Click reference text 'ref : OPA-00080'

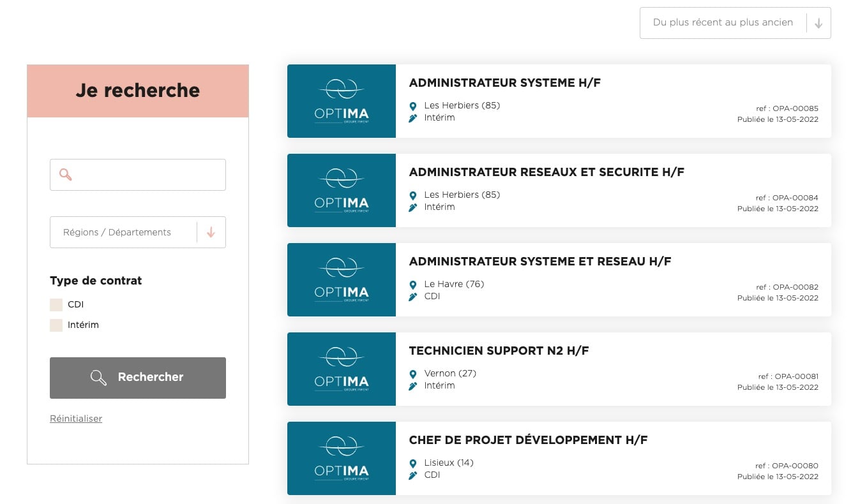[787, 466]
